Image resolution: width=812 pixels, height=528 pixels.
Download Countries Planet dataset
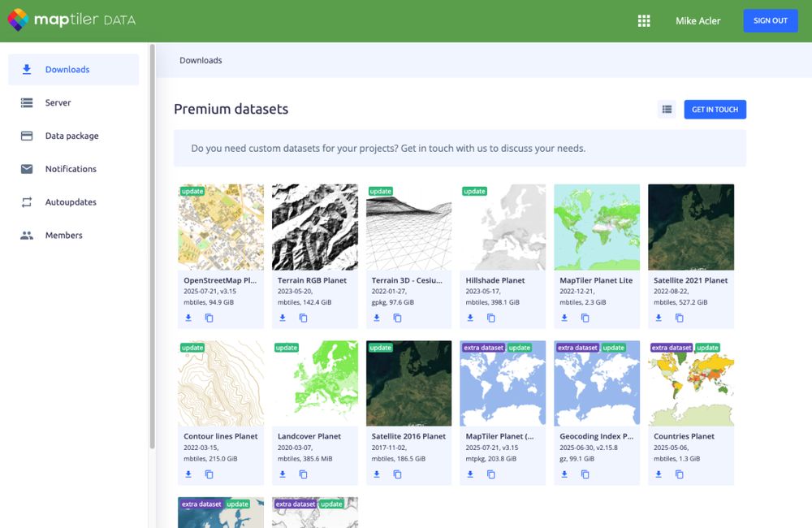(x=659, y=474)
